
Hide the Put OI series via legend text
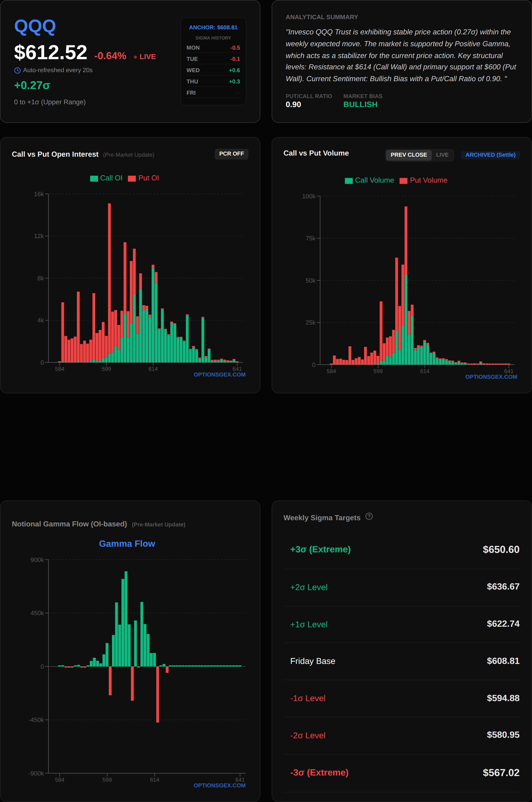click(x=148, y=178)
